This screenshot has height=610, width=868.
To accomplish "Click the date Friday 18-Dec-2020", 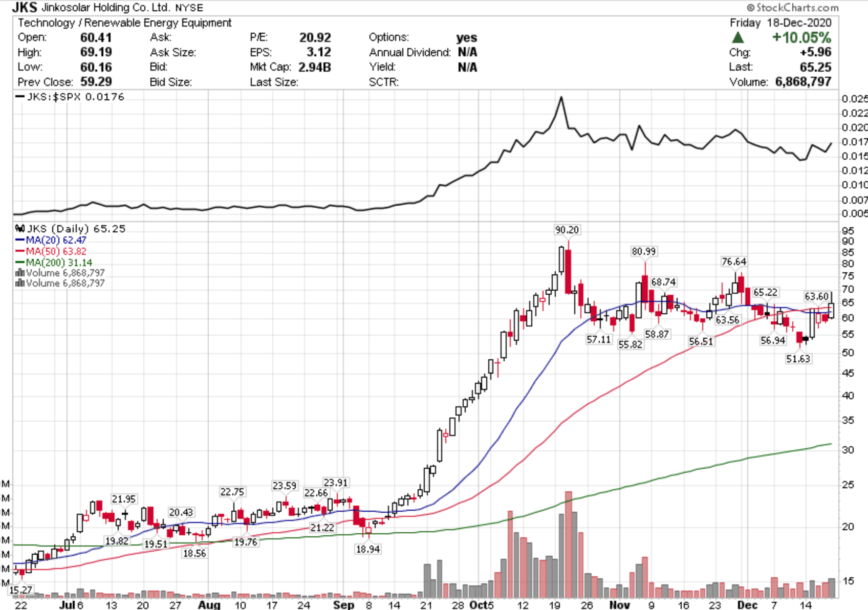I will coord(780,23).
